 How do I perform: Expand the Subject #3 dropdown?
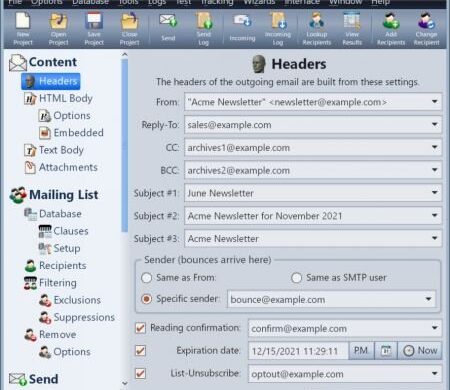coord(434,238)
